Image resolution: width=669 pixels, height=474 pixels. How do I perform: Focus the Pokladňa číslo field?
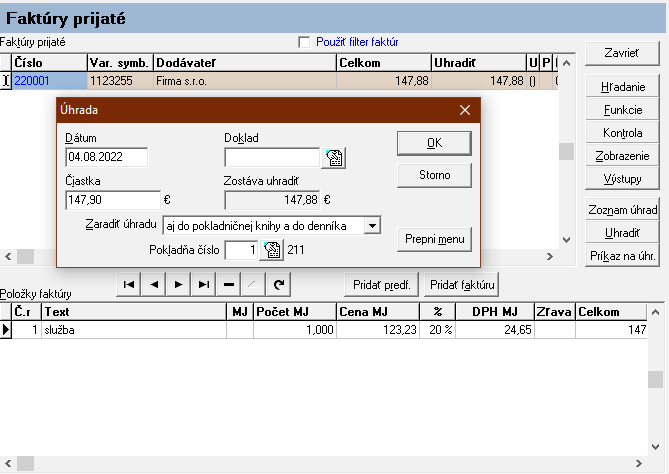click(241, 250)
